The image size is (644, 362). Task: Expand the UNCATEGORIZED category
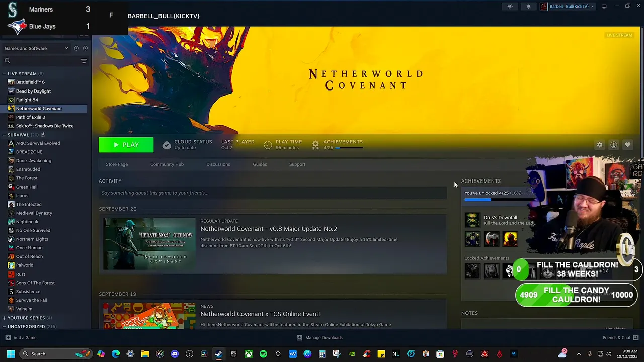pos(5,327)
